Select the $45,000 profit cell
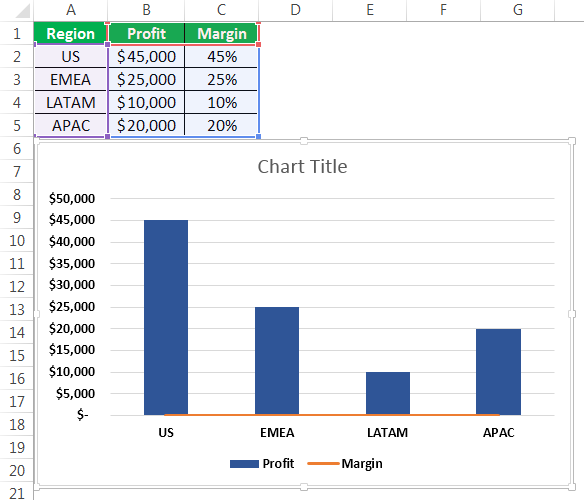Screen dimensions: 584x500 146,57
